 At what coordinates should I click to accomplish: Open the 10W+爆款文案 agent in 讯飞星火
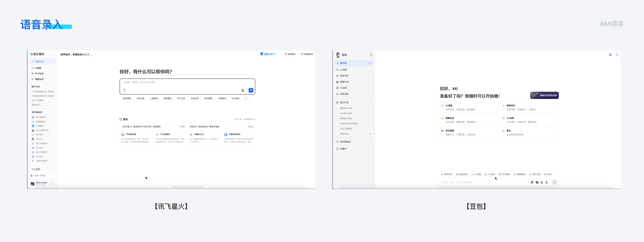coord(40,130)
